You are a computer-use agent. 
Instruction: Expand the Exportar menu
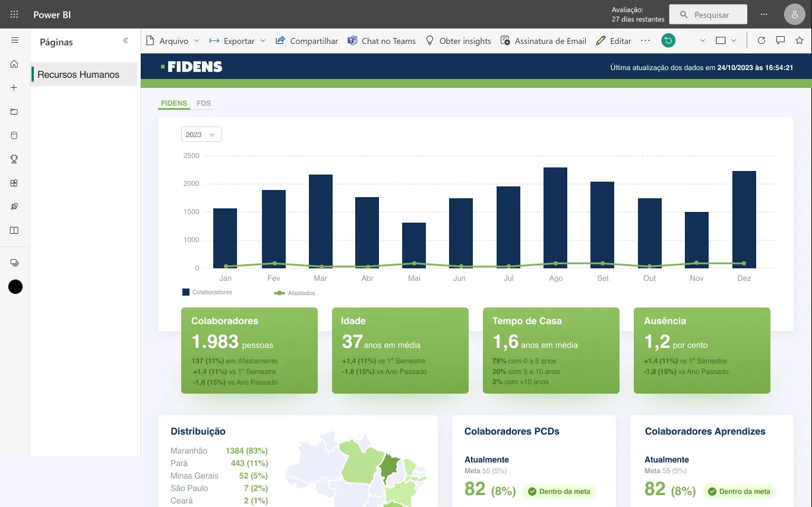pos(238,41)
